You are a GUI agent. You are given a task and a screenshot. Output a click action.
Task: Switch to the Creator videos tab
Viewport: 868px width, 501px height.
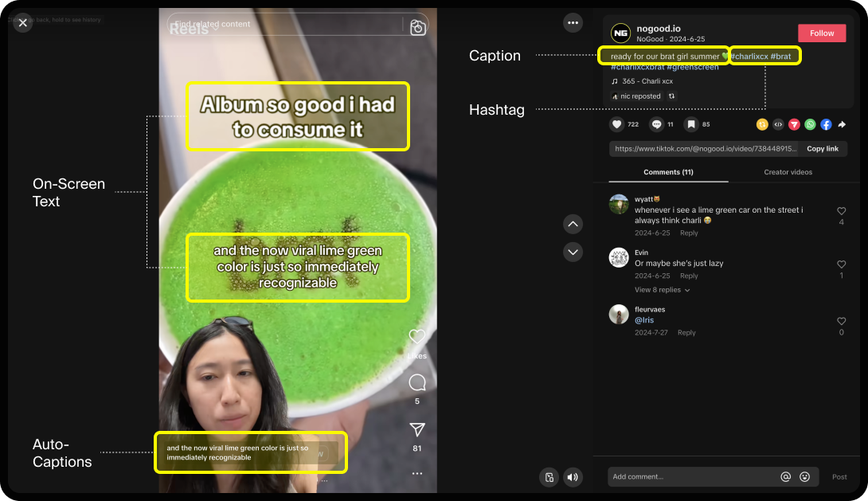[788, 172]
